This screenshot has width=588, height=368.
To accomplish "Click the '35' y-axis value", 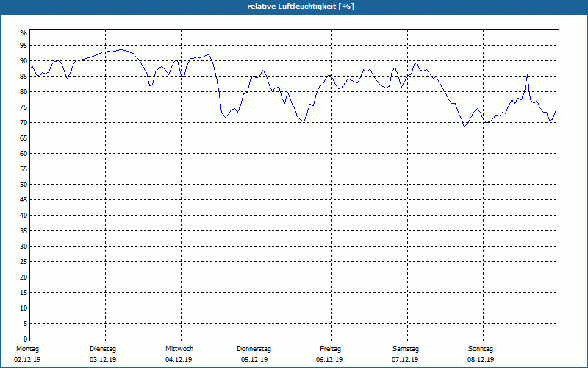I will 24,231.
